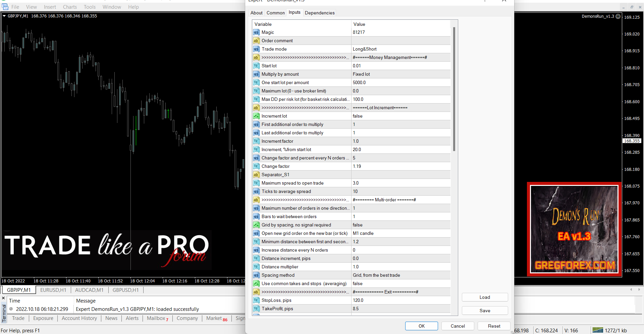644x334 pixels.
Task: Switch to the Dependencies tab
Action: (x=320, y=13)
